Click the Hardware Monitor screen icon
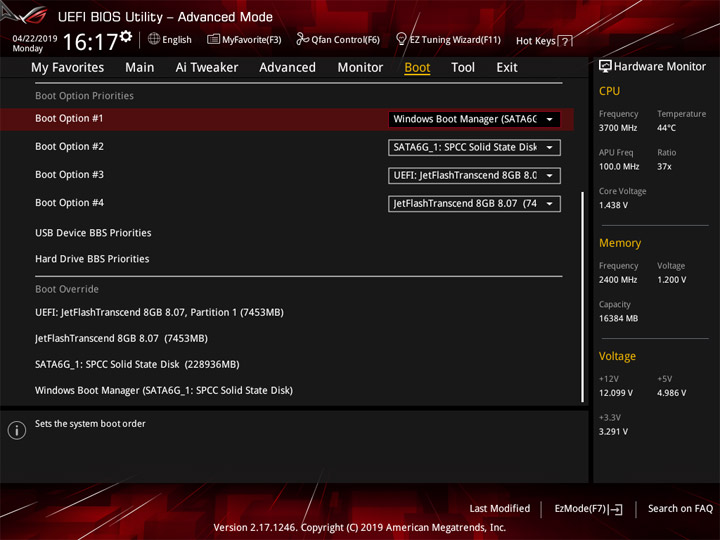 605,66
